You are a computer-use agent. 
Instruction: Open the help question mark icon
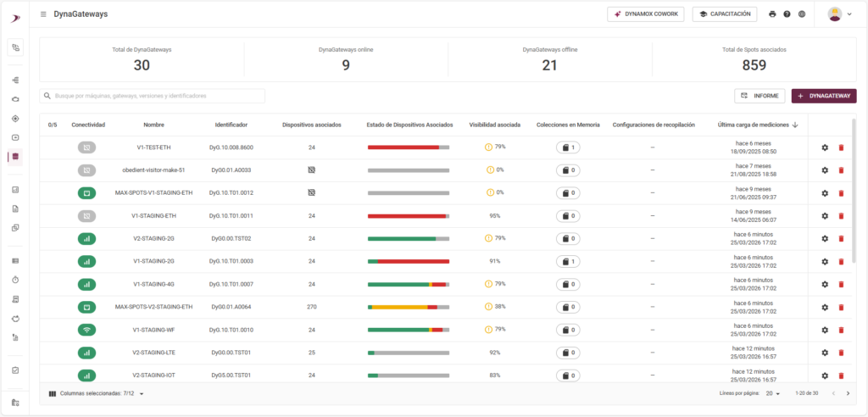coord(787,14)
